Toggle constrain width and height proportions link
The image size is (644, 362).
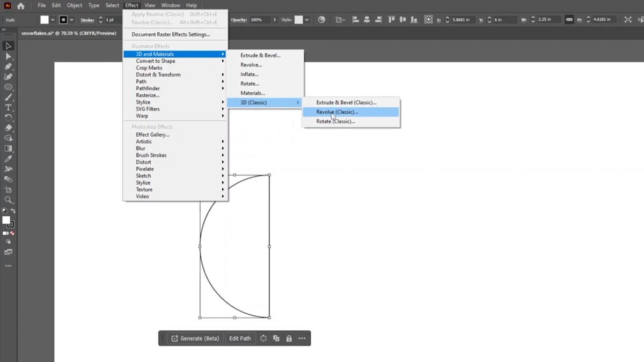tap(569, 20)
